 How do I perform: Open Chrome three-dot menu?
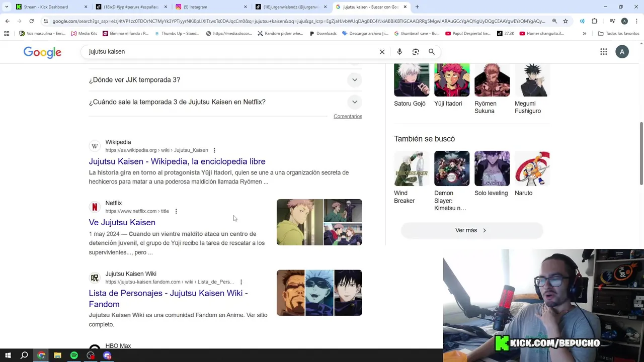pyautogui.click(x=636, y=21)
